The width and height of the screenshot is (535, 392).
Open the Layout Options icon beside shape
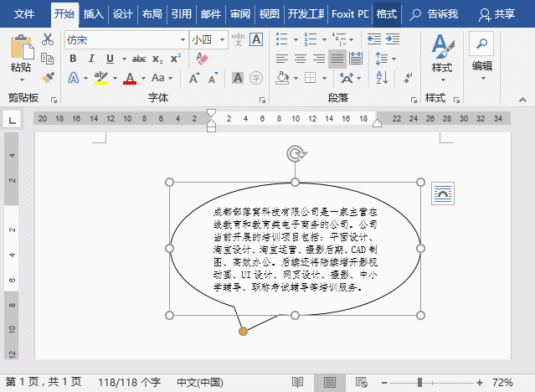coord(442,193)
